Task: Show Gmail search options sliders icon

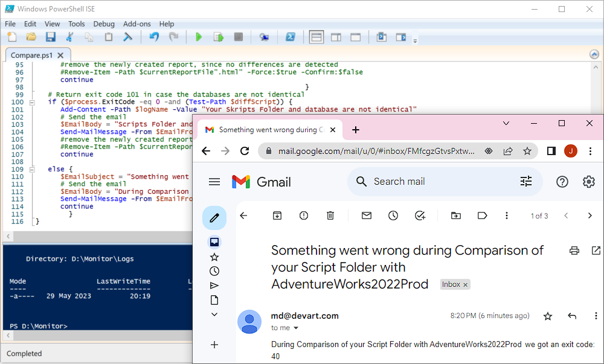Action: click(526, 181)
